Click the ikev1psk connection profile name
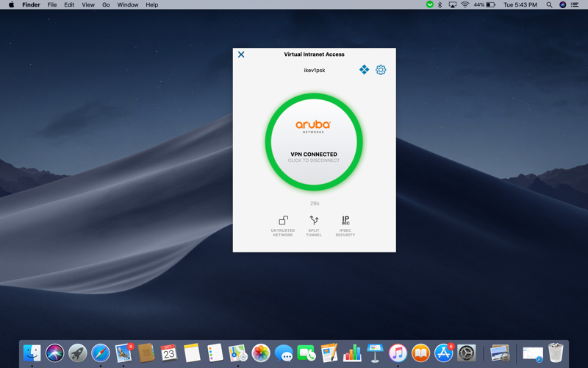 tap(315, 70)
